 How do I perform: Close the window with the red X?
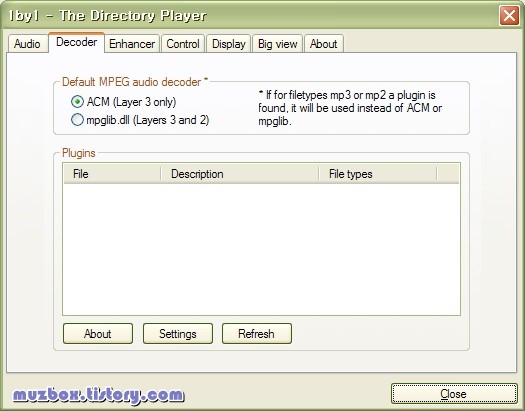[x=509, y=15]
